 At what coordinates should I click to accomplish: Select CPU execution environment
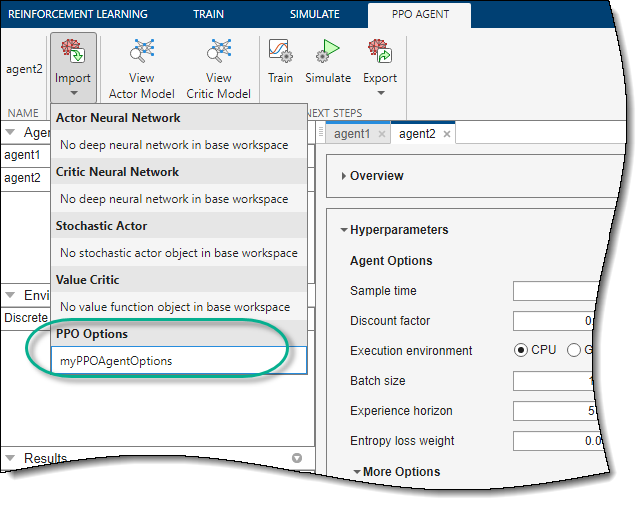[520, 351]
